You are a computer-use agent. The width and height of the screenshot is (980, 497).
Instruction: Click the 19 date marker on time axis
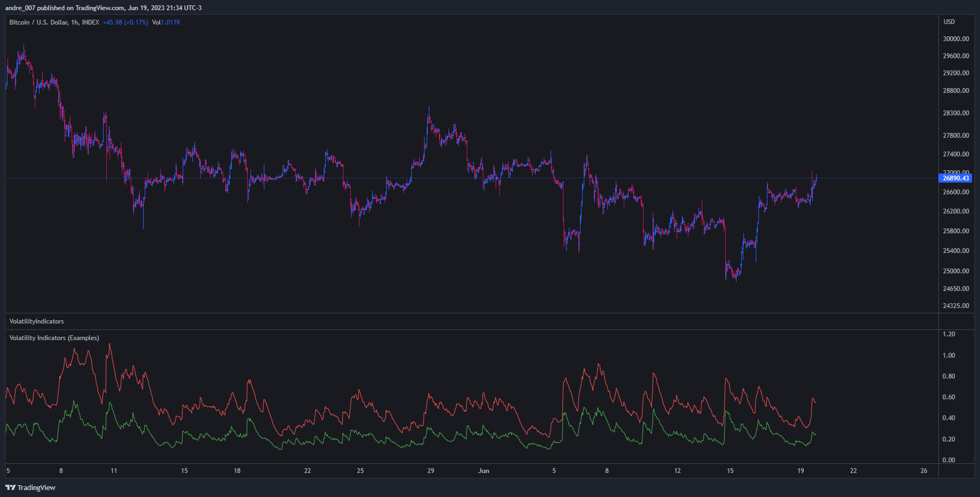click(801, 471)
